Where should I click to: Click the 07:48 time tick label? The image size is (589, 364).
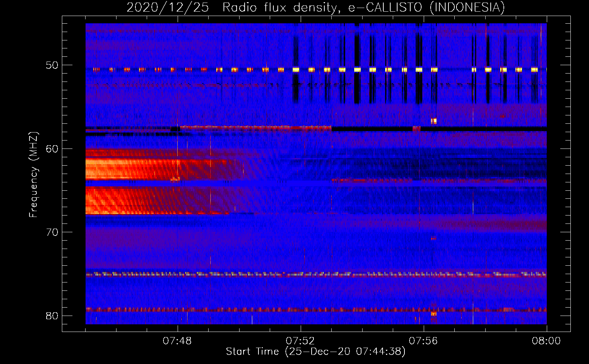[x=177, y=341]
